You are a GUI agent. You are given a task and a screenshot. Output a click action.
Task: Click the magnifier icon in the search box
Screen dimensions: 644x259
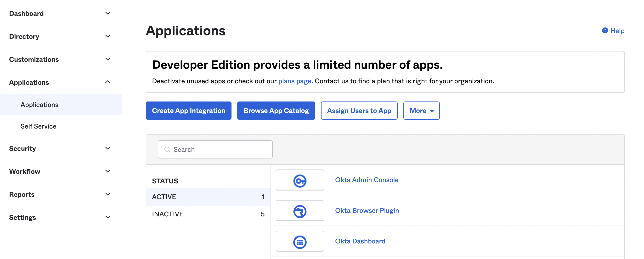[x=167, y=150]
